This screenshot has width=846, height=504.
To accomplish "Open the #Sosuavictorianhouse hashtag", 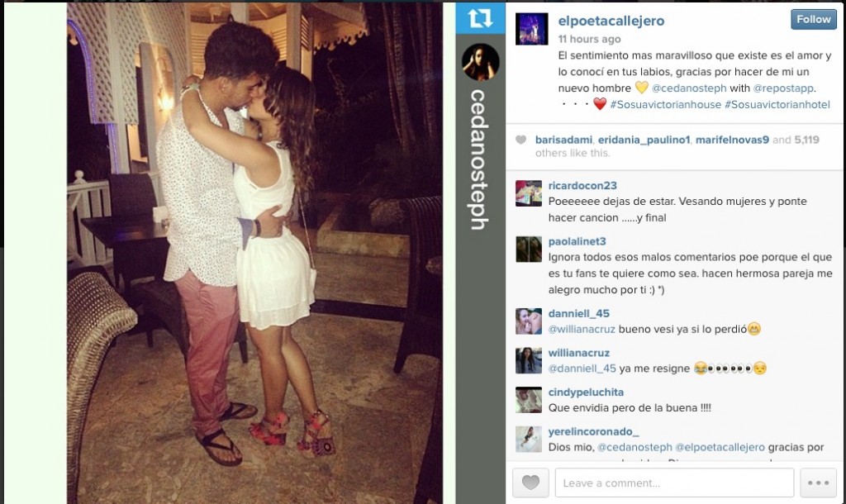I will tap(665, 105).
